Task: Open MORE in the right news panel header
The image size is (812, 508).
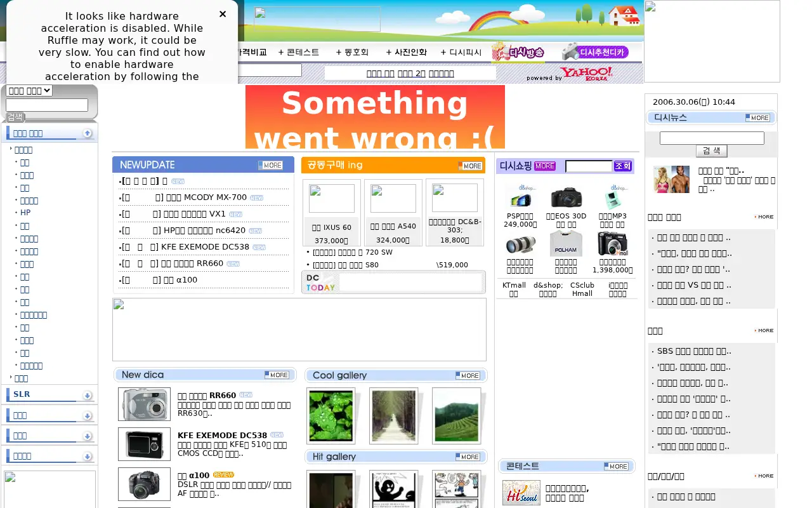Action: tap(757, 117)
